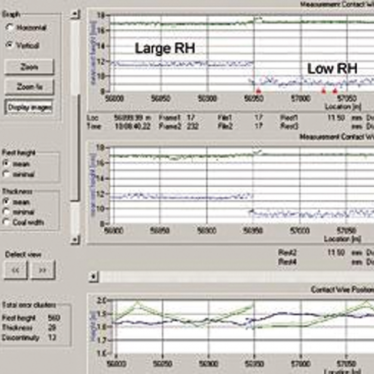The height and width of the screenshot is (374, 374).
Task: Click the vertical scrollbar down arrow
Action: (x=76, y=240)
